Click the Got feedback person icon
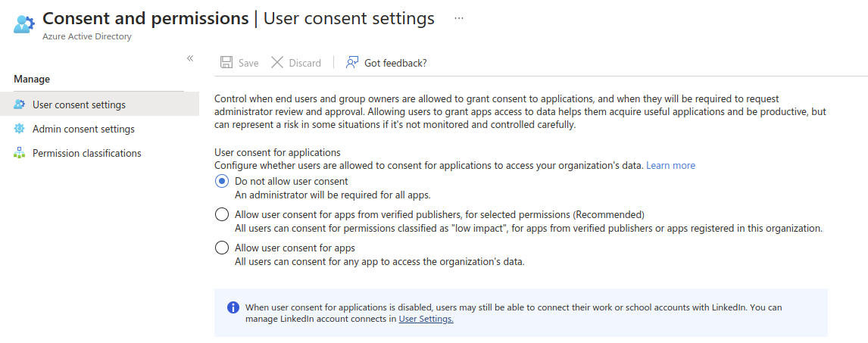The width and height of the screenshot is (868, 343). click(352, 63)
